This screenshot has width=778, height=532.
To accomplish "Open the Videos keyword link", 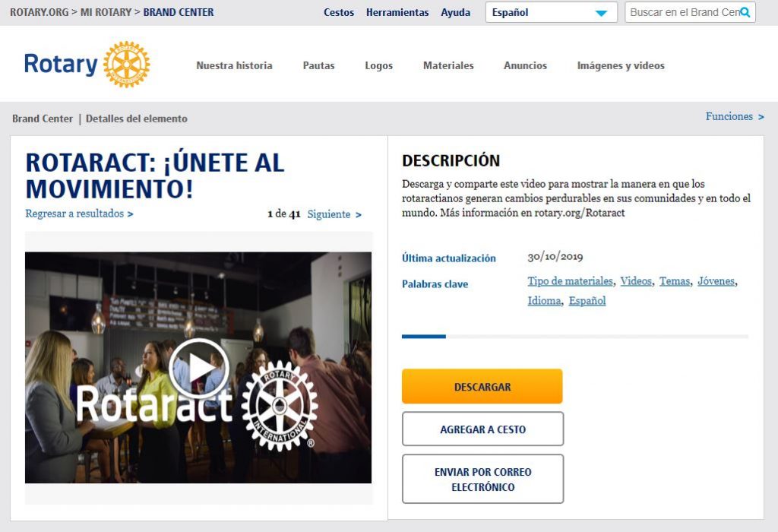I will pyautogui.click(x=636, y=281).
